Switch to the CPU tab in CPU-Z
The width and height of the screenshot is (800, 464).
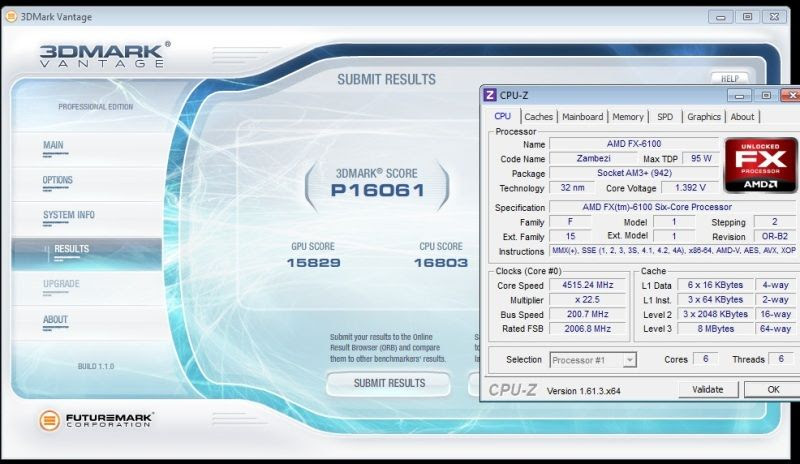click(x=503, y=116)
